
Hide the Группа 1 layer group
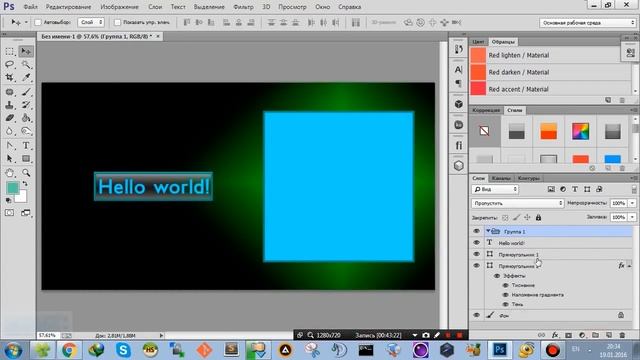tap(476, 231)
